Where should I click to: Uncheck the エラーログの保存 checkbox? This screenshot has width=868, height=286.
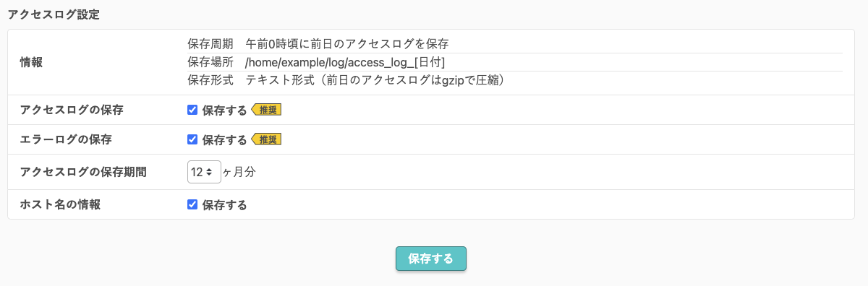pyautogui.click(x=192, y=139)
